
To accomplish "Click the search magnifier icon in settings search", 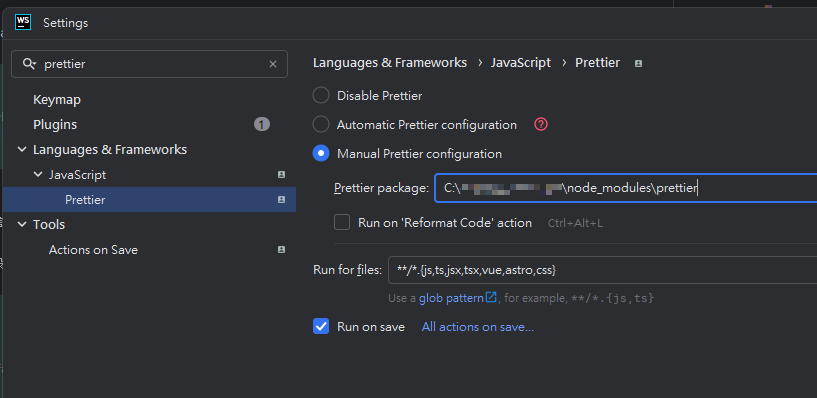I will pos(29,64).
